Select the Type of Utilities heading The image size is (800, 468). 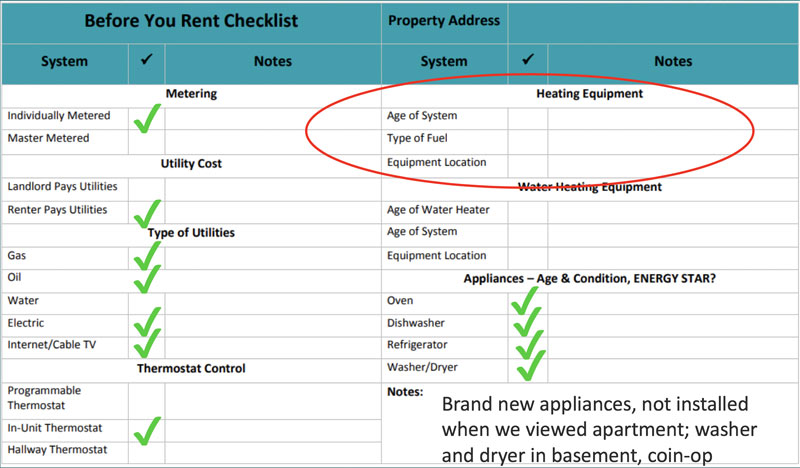click(191, 233)
